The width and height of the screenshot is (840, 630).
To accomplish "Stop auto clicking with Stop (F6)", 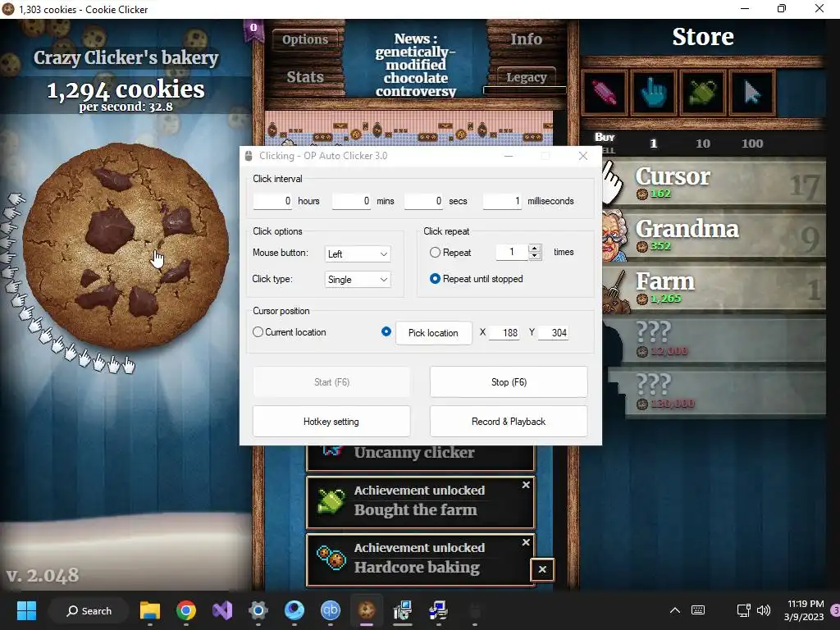I will [509, 382].
